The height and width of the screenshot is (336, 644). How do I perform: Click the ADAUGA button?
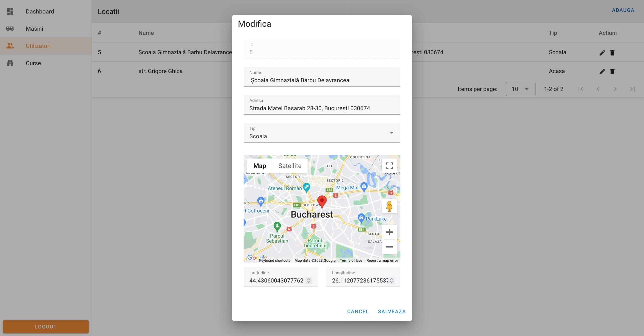click(623, 10)
